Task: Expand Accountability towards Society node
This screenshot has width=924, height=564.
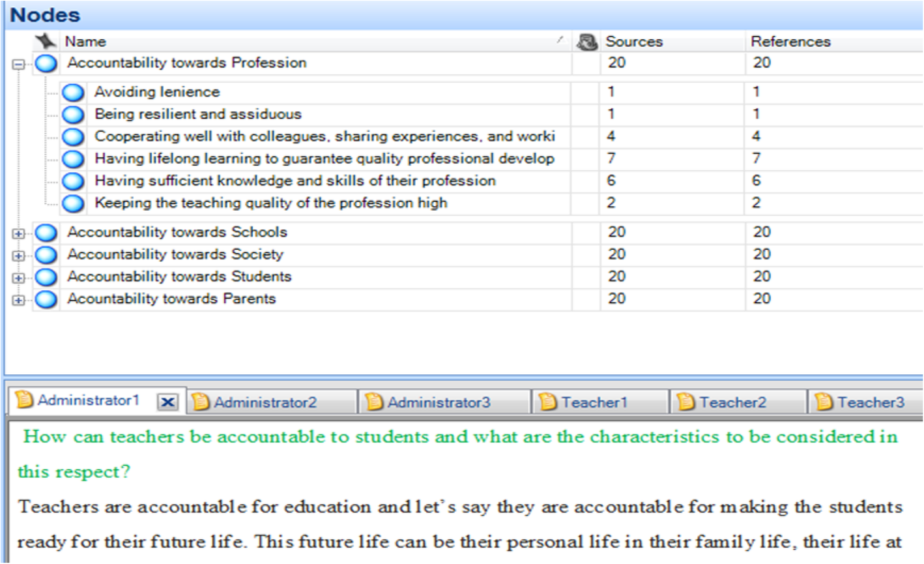Action: tap(18, 256)
